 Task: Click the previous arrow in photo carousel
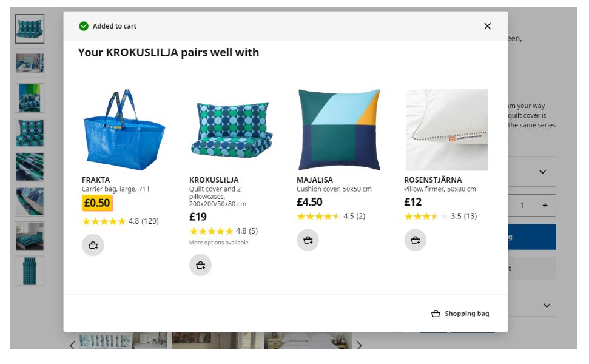(73, 345)
